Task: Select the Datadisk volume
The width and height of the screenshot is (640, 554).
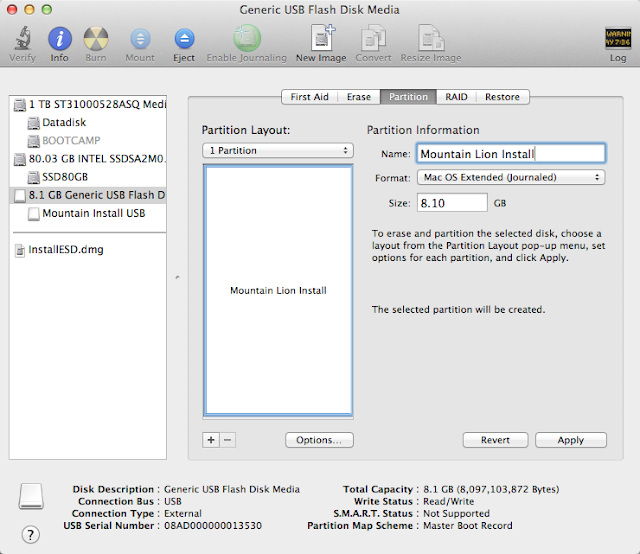Action: (x=88, y=122)
